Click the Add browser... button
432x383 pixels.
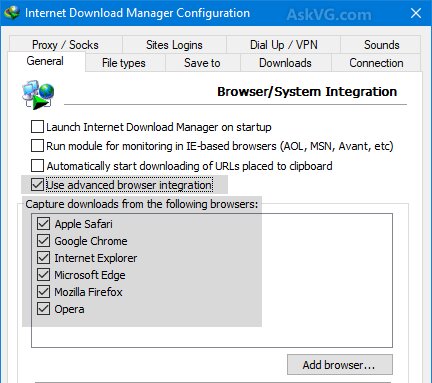tap(340, 365)
